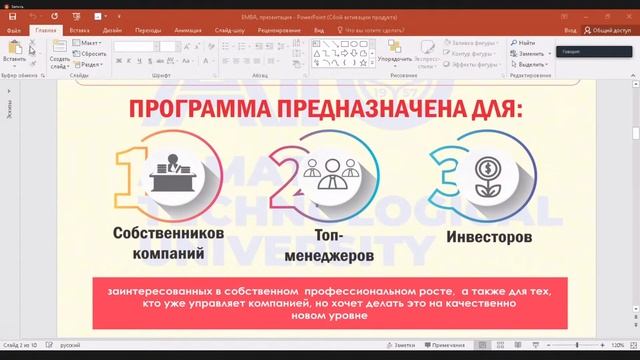Center align text
Screen dimensions: 640x360
pyautogui.click(x=236, y=61)
